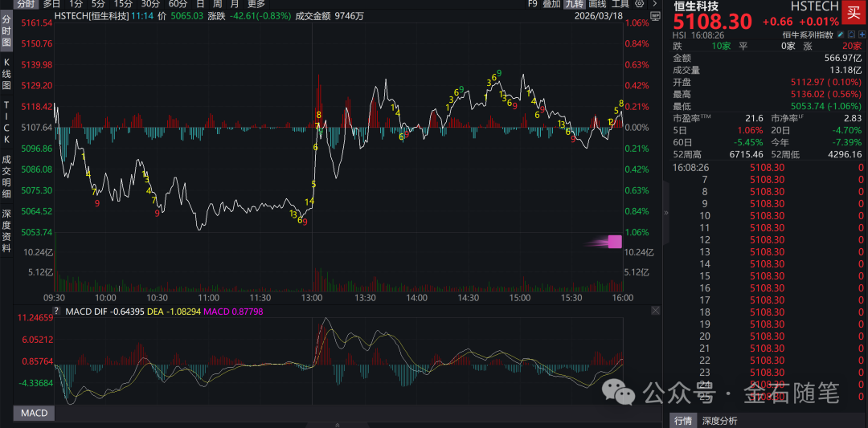This screenshot has height=428, width=868.
Task: Click the 52周低 value 4296.16
Action: point(843,154)
